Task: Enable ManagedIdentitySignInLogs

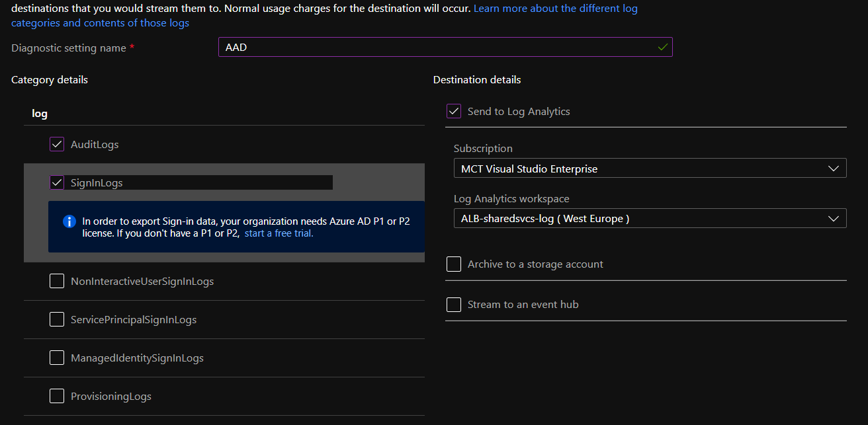Action: point(57,357)
